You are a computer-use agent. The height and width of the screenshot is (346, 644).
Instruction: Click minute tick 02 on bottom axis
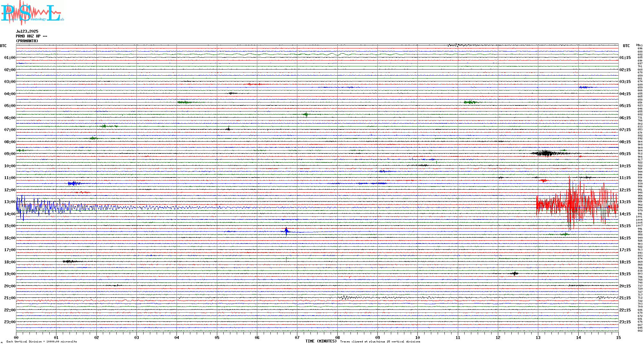pos(96,337)
